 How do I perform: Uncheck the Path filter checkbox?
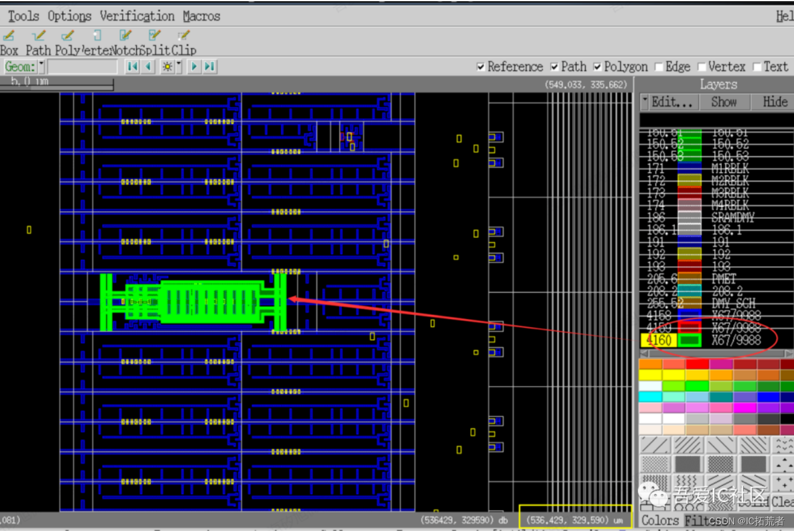pyautogui.click(x=554, y=67)
